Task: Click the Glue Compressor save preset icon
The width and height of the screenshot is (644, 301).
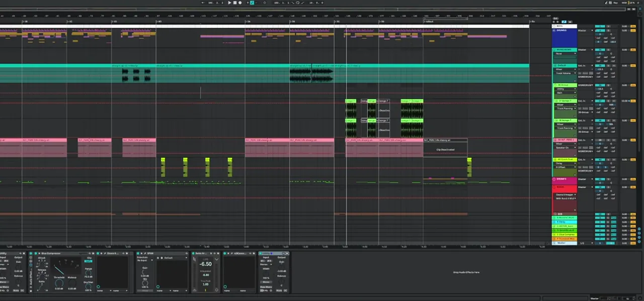Action: point(93,253)
